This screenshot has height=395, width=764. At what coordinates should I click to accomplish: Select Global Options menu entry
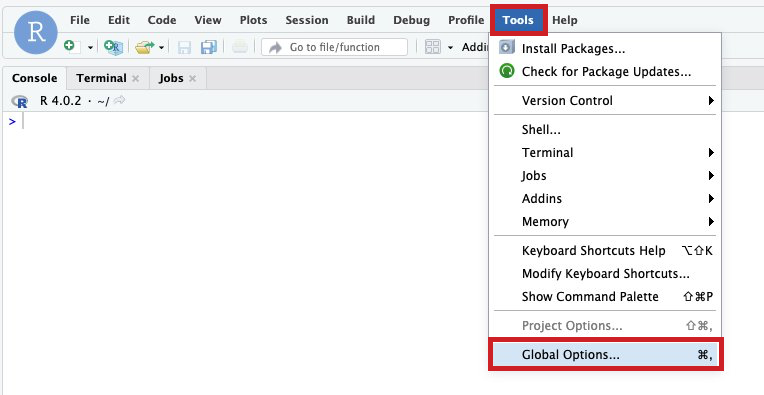coord(605,355)
